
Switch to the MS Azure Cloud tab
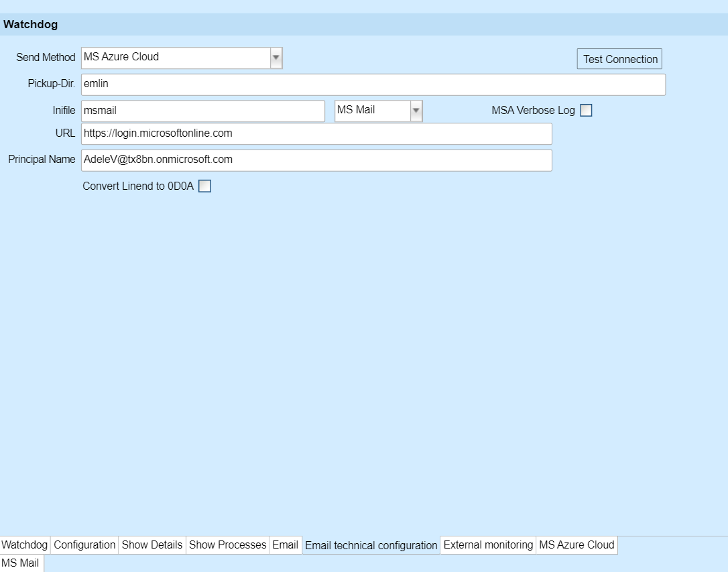tap(577, 545)
